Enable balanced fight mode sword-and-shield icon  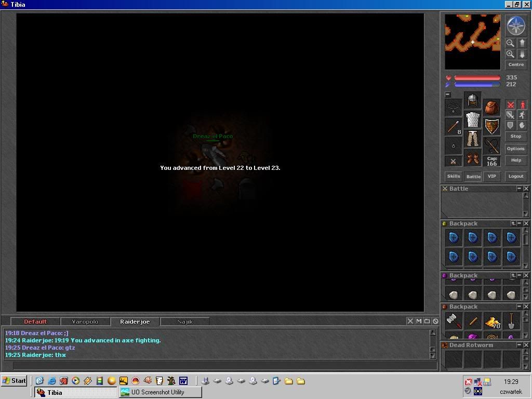tap(510, 115)
